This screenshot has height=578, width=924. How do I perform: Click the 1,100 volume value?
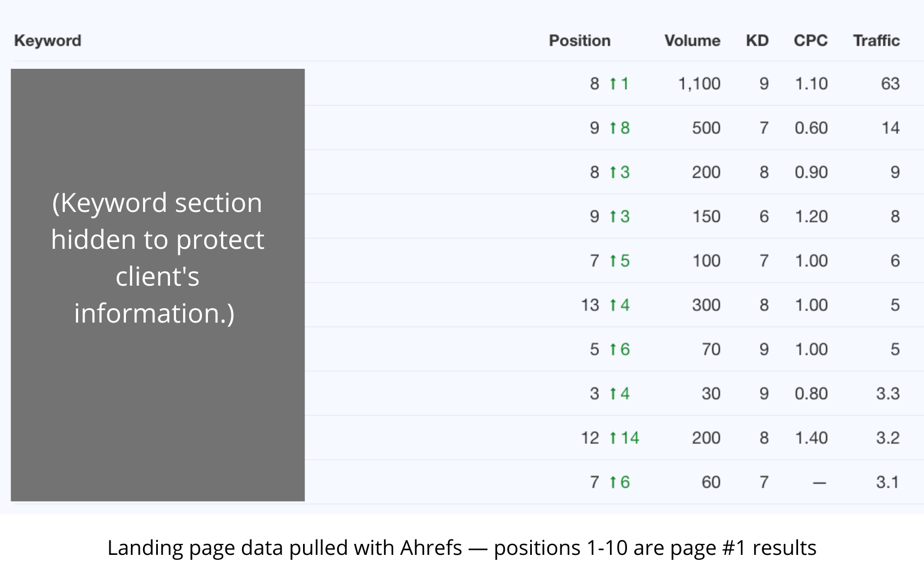click(x=699, y=84)
